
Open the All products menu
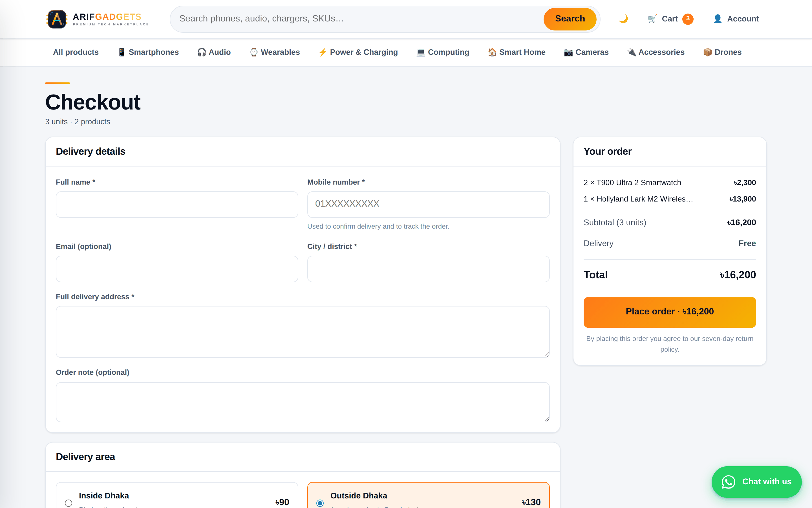[76, 52]
